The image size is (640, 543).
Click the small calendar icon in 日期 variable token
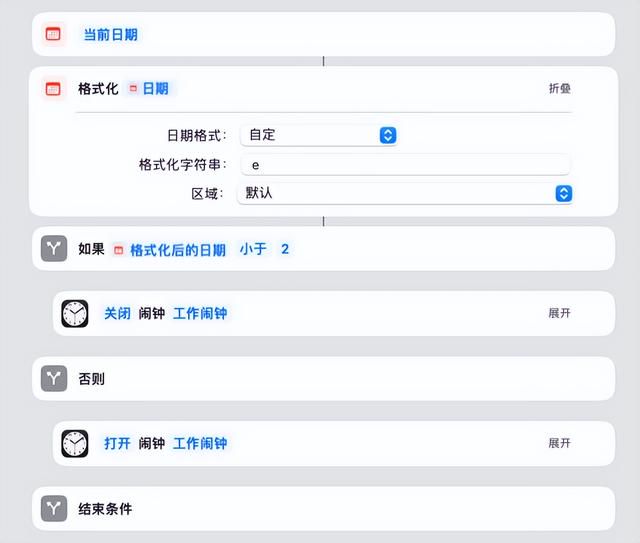pos(133,88)
